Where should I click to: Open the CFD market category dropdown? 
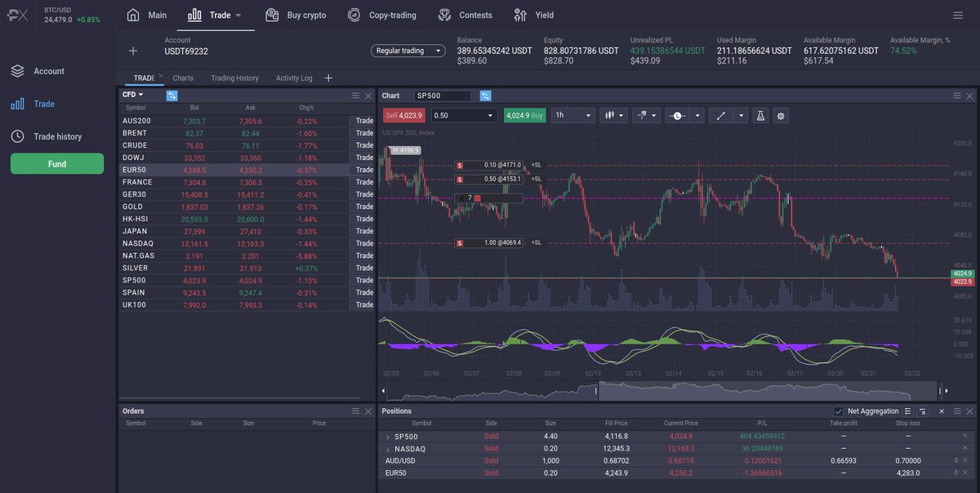point(133,95)
